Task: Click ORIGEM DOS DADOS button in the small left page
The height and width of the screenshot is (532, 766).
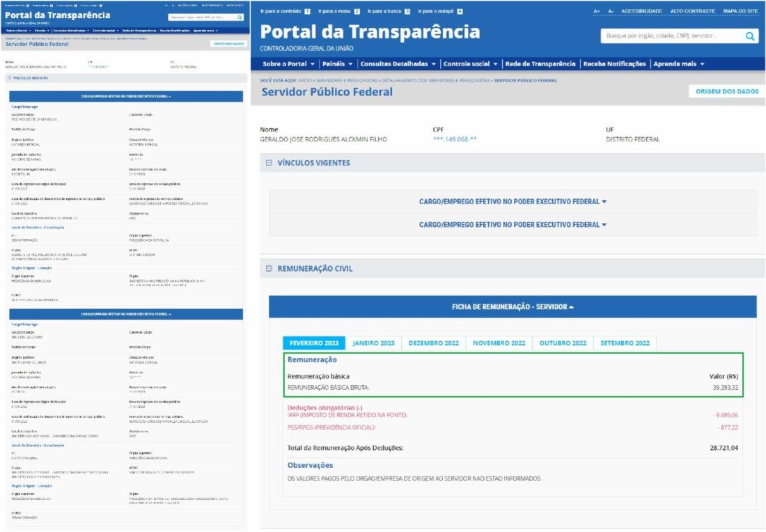Action: pos(228,44)
